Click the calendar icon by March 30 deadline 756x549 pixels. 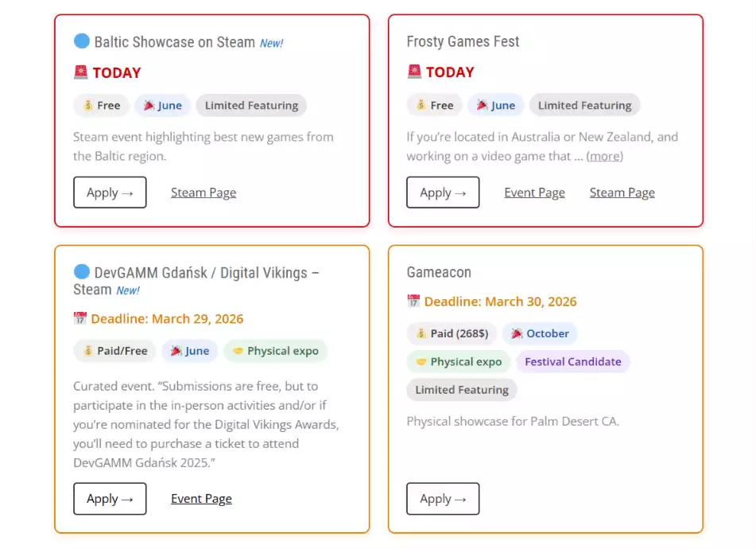413,301
